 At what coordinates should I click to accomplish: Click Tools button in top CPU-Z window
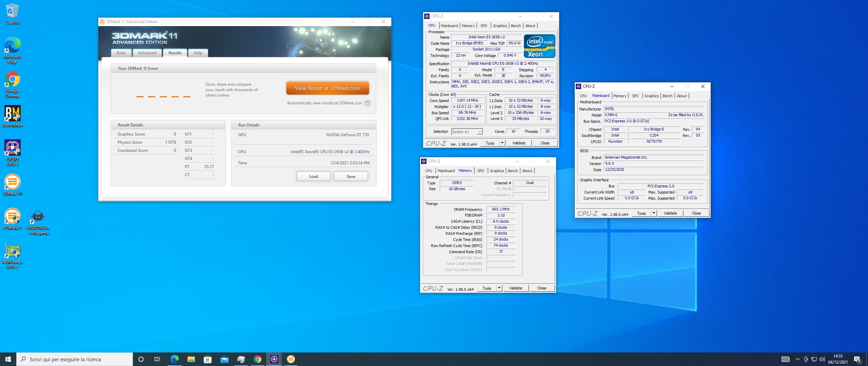click(x=490, y=143)
